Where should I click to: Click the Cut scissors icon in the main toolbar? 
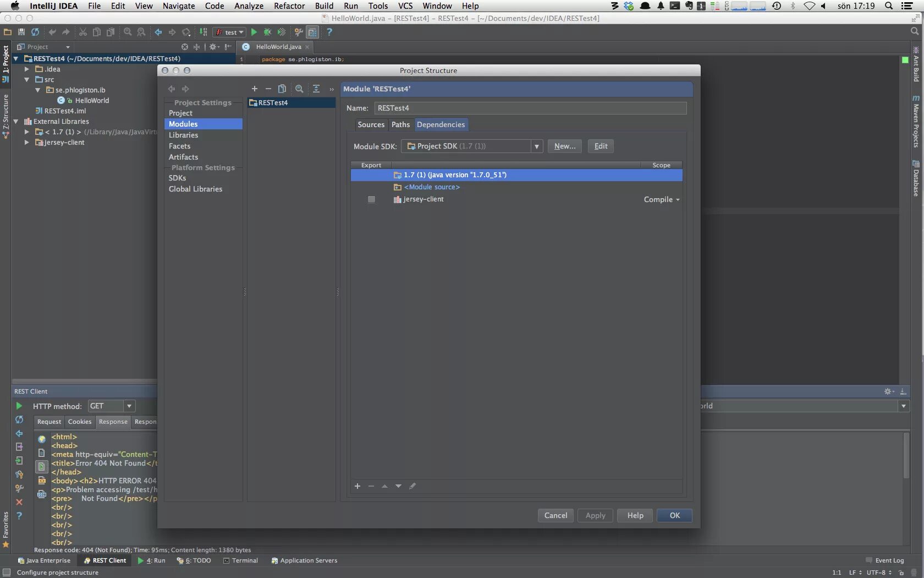pyautogui.click(x=82, y=32)
